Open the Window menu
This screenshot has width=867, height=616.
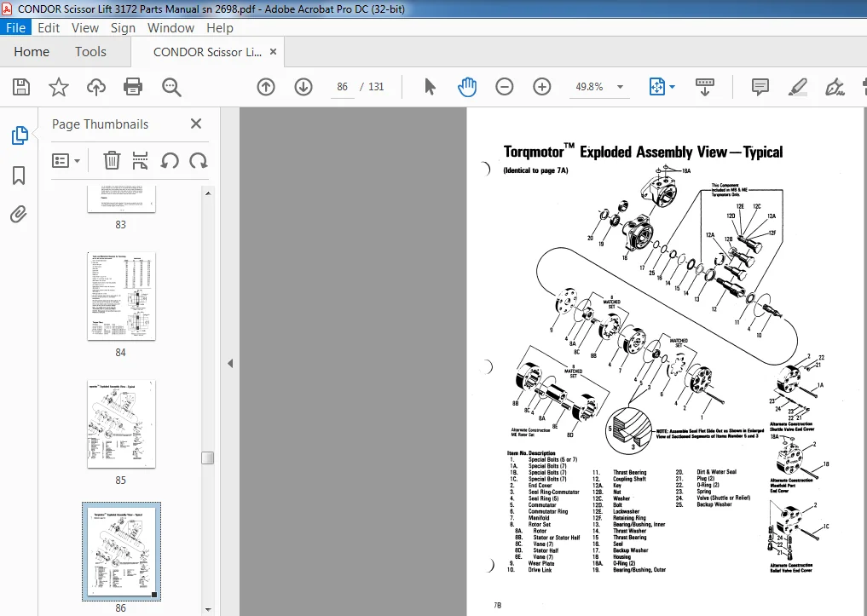click(x=171, y=27)
